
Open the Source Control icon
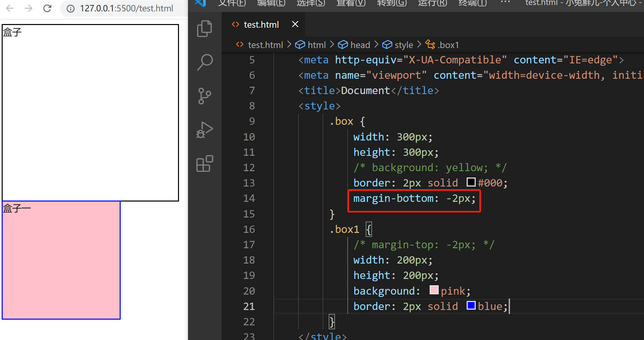click(x=204, y=96)
